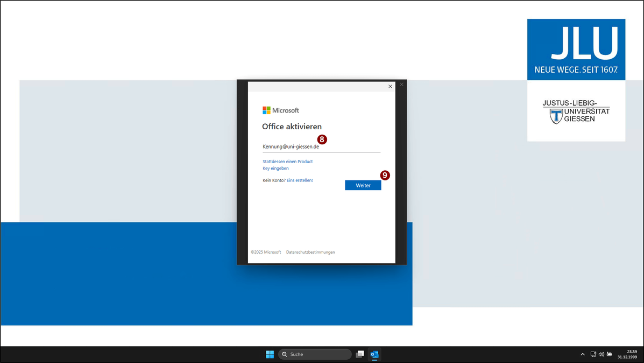Open Task View from the taskbar

(x=360, y=354)
